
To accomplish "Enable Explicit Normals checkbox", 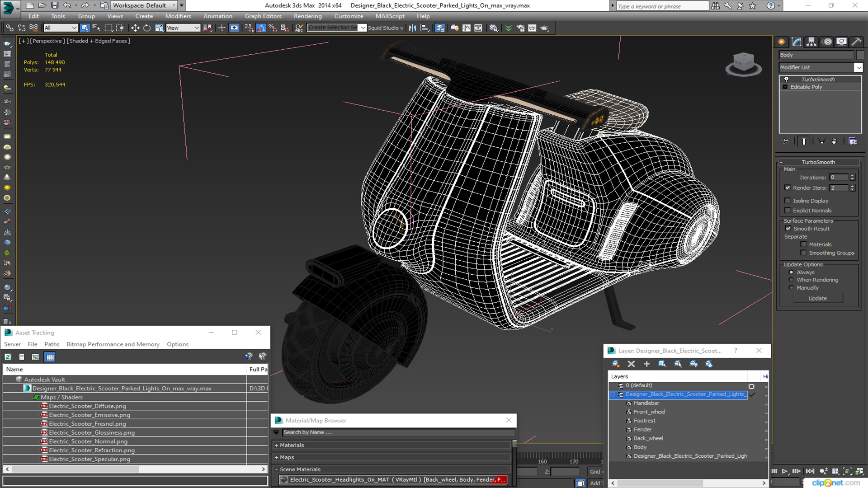I will pyautogui.click(x=788, y=211).
